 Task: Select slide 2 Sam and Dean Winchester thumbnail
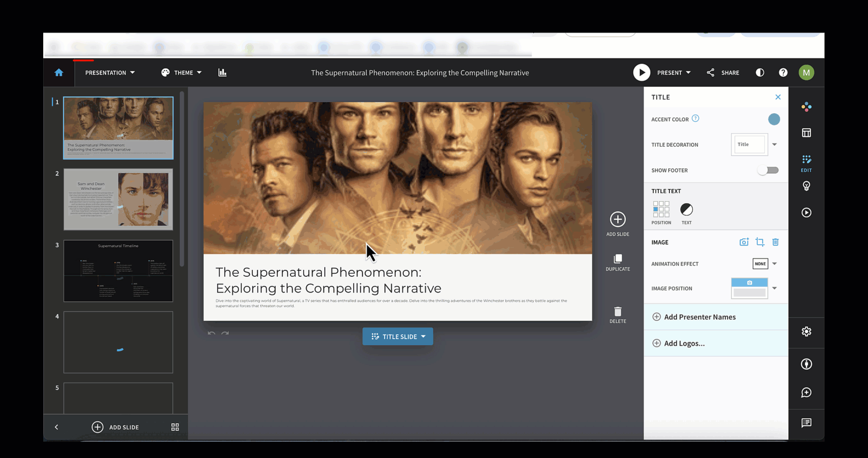[x=118, y=199]
